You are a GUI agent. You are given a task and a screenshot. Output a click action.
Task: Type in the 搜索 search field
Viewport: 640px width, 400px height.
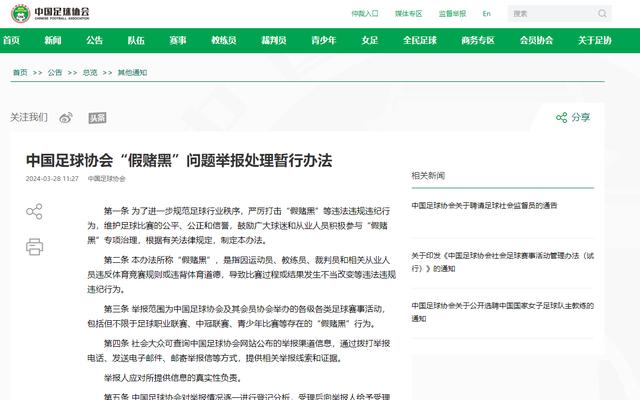click(550, 14)
